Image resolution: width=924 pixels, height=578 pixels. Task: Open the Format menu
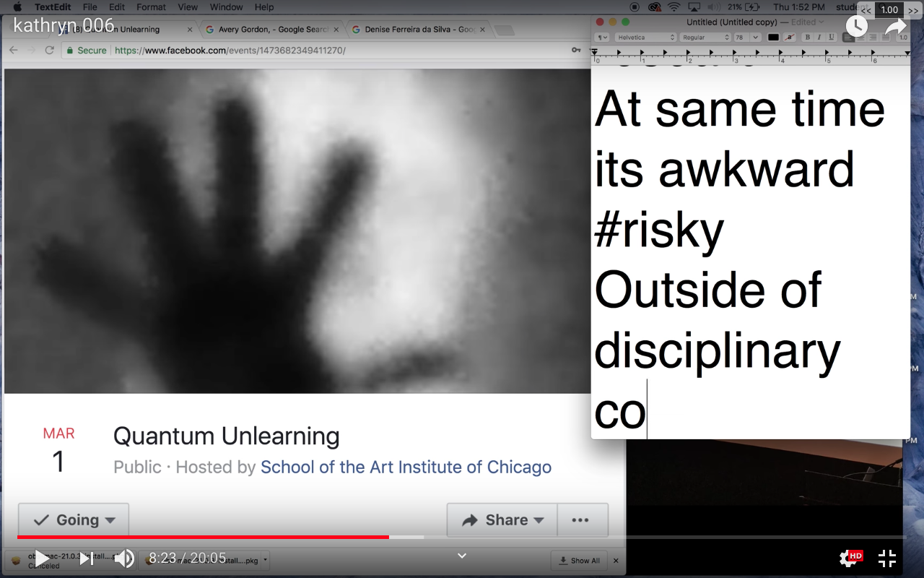(151, 7)
